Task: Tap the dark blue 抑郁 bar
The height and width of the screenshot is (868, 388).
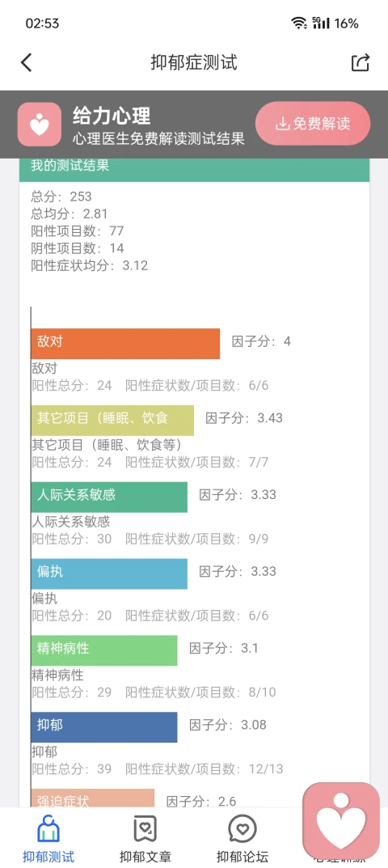Action: 104,727
